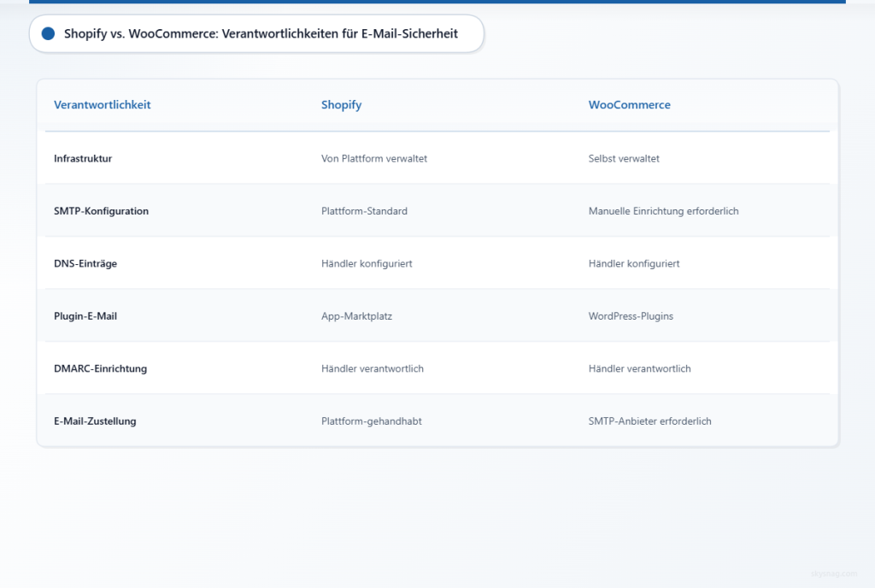Viewport: 875px width, 588px height.
Task: Select the 'WooCommerce' column header
Action: (x=630, y=105)
